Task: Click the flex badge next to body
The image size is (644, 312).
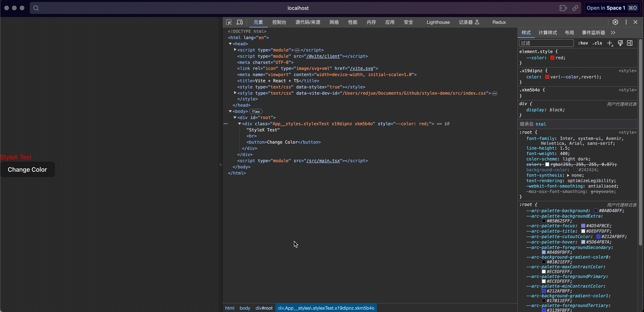Action: click(x=255, y=111)
